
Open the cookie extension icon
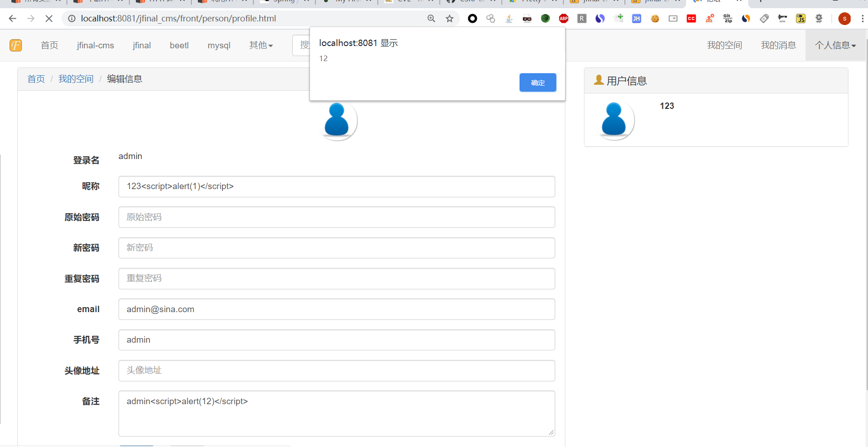coord(655,19)
